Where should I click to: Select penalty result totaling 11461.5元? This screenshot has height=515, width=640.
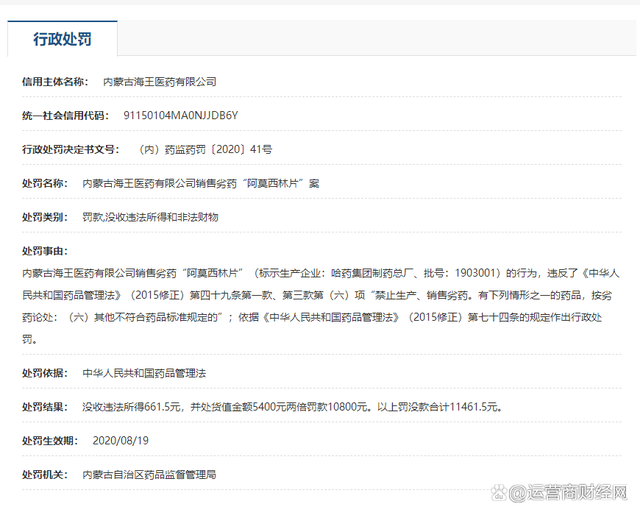[x=292, y=407]
